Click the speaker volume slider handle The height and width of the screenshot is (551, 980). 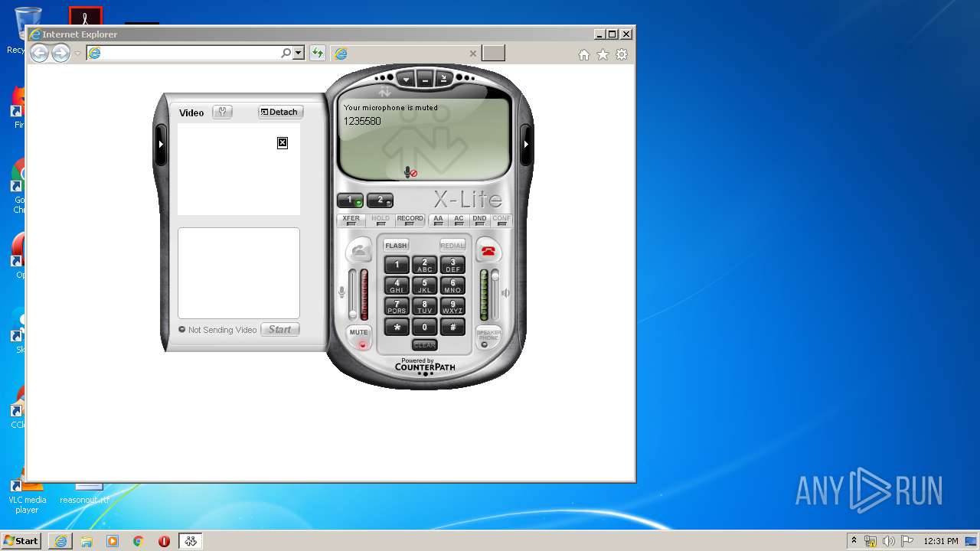coord(495,275)
